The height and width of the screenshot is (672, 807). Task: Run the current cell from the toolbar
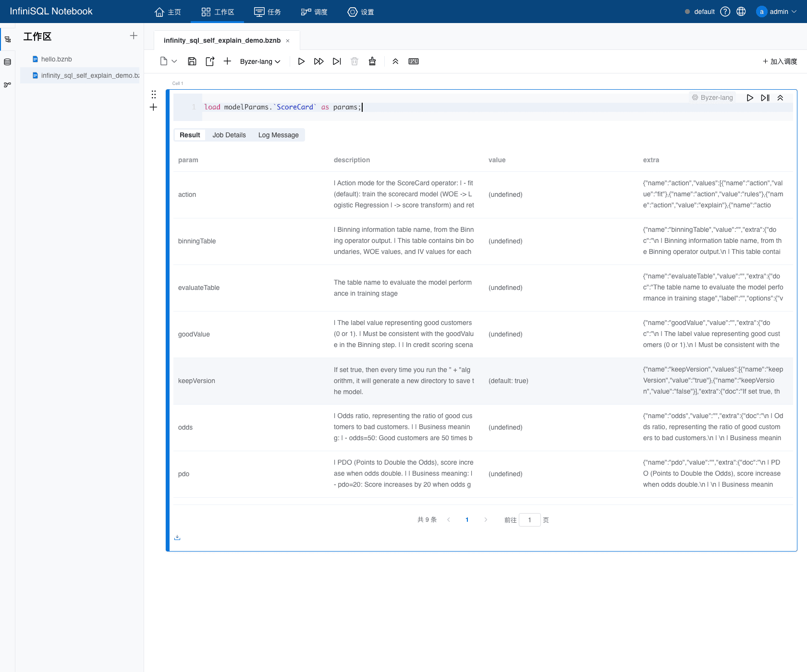[x=301, y=61]
